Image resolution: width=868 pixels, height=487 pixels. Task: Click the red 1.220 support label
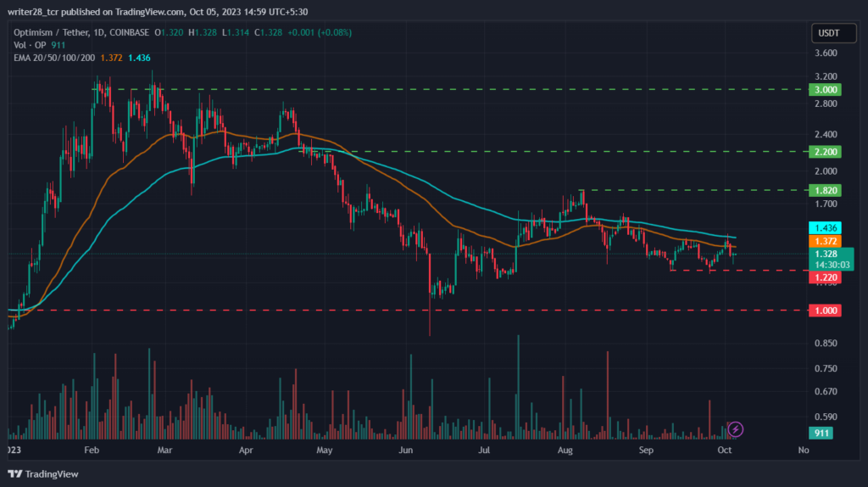825,277
